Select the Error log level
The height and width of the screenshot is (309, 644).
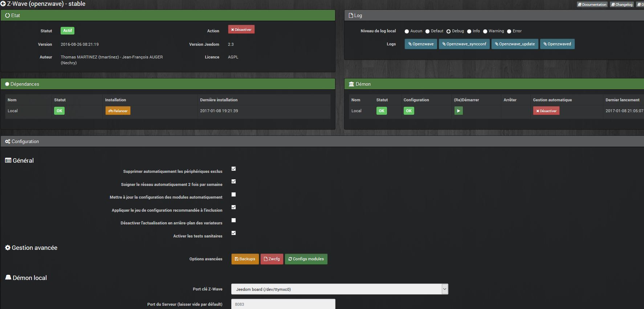pyautogui.click(x=509, y=31)
